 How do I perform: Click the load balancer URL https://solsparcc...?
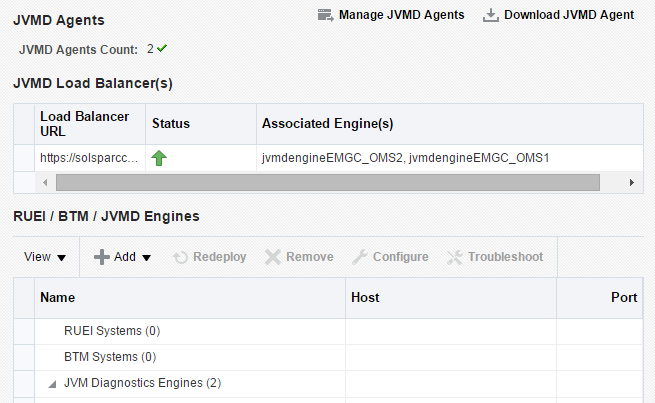pos(89,158)
